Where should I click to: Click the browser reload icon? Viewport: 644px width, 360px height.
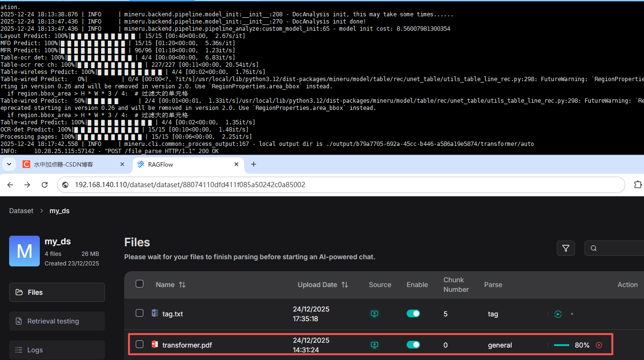tap(45, 184)
